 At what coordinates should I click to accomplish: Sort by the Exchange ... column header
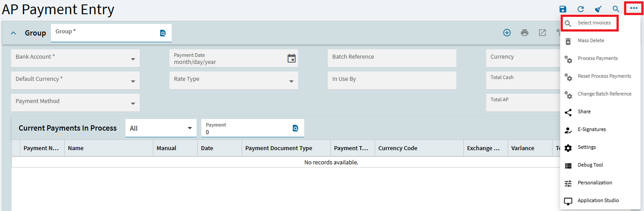click(x=486, y=148)
